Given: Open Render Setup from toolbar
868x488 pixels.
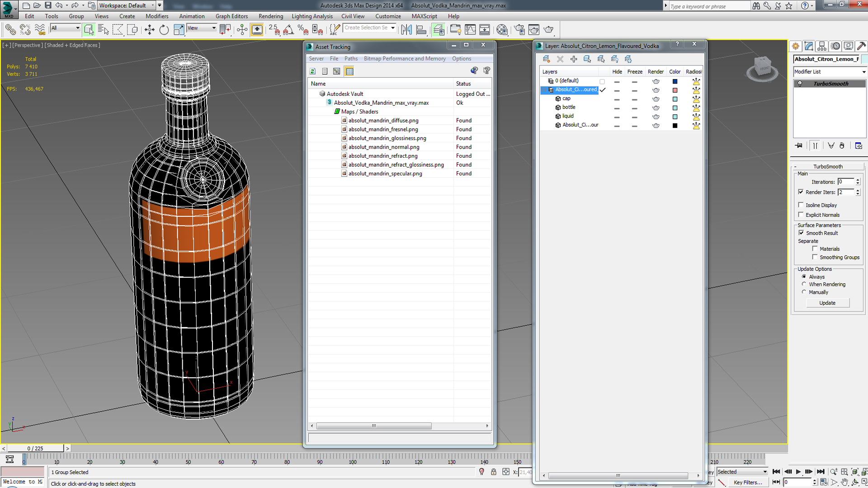Looking at the screenshot, I should (519, 30).
